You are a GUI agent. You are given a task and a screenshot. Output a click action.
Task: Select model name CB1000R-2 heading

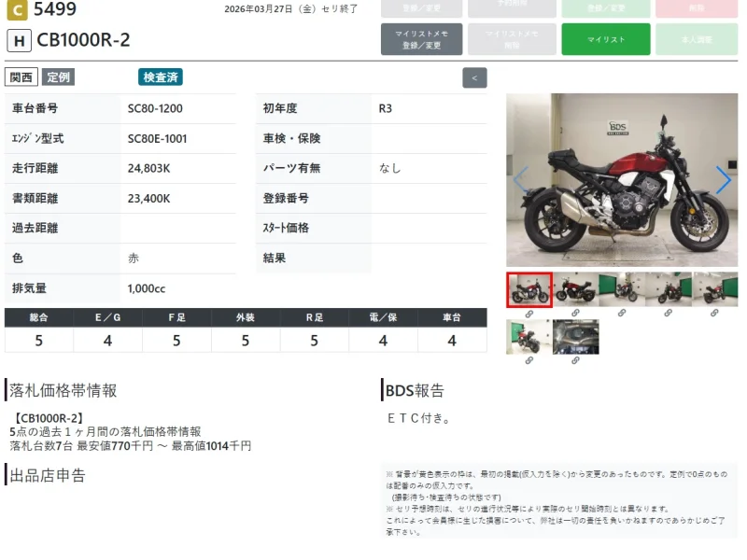pyautogui.click(x=83, y=40)
